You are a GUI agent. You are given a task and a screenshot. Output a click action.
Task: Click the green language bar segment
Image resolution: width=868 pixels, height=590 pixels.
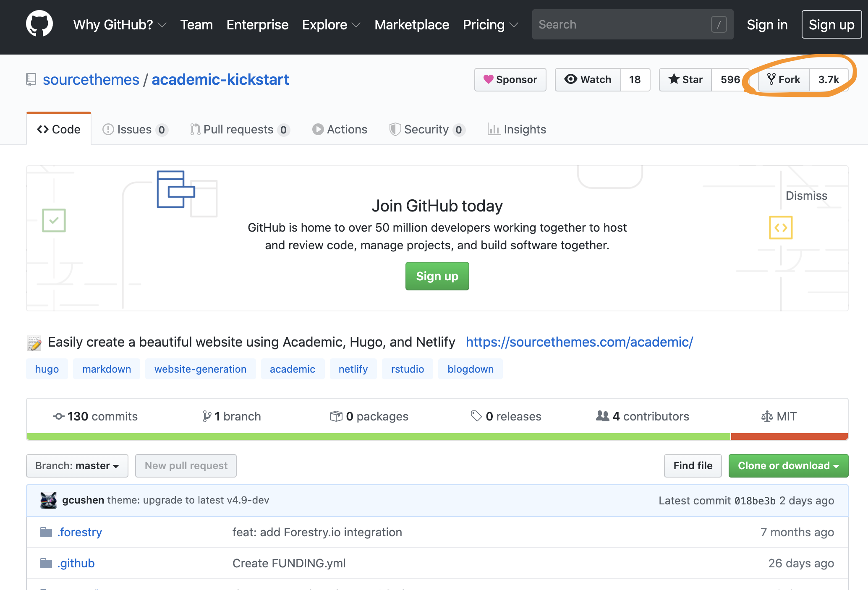[x=378, y=436]
